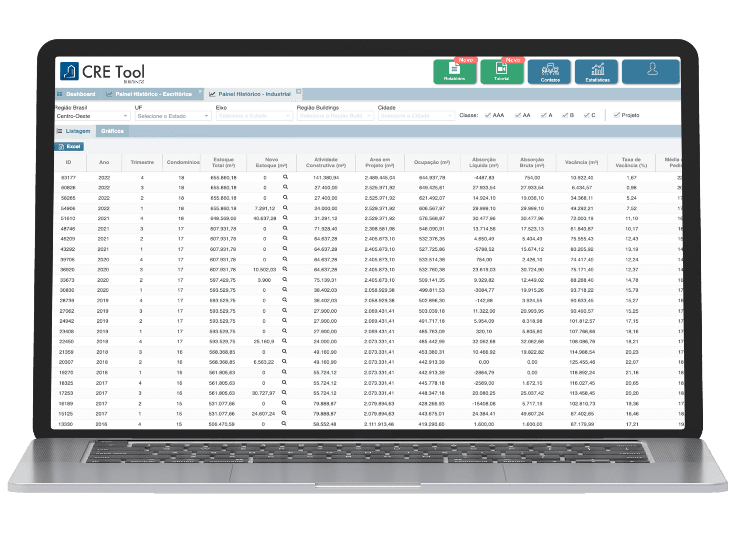Open the Região Brasil dropdown
Viewport: 736px width, 552px height.
click(92, 116)
